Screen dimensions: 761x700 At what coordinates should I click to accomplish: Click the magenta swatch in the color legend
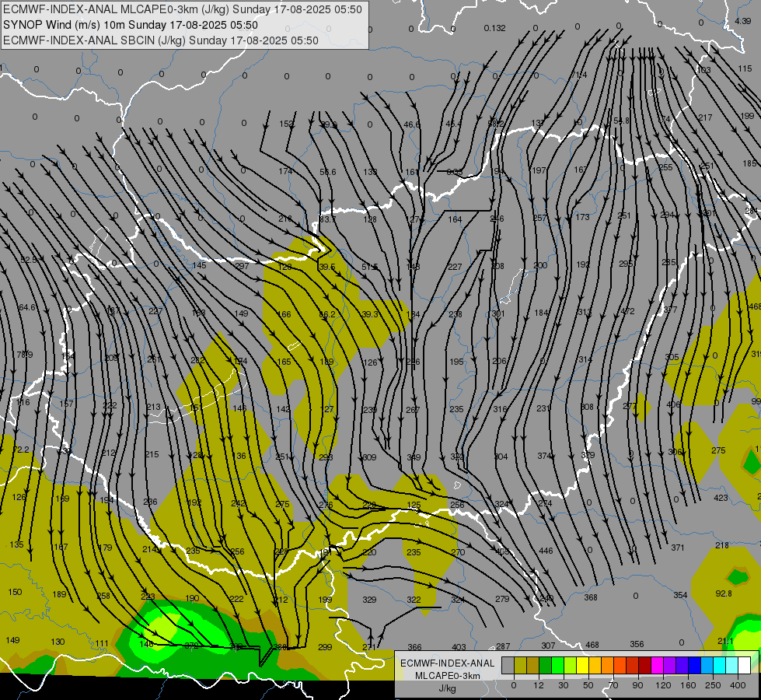pos(658,665)
